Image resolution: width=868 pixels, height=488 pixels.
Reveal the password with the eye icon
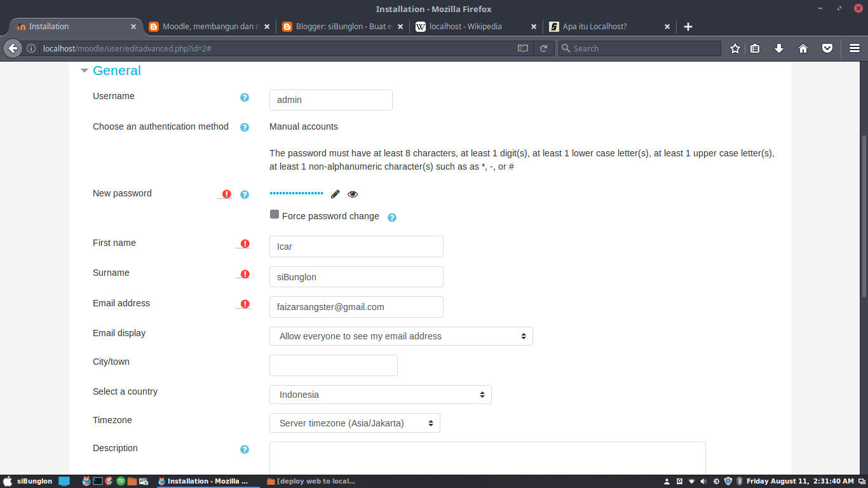(x=353, y=194)
